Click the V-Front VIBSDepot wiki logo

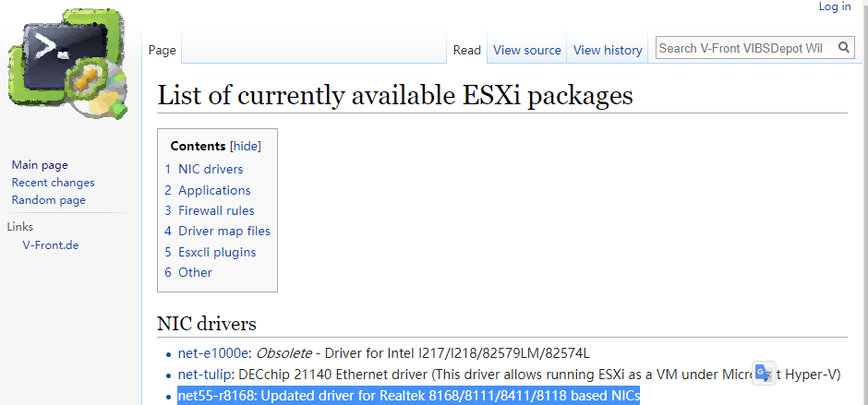click(67, 63)
